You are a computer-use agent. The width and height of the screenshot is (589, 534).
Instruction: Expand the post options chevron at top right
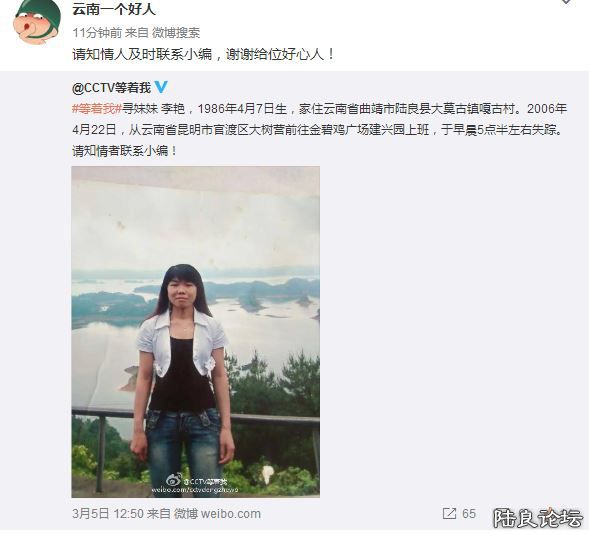[566, 2]
